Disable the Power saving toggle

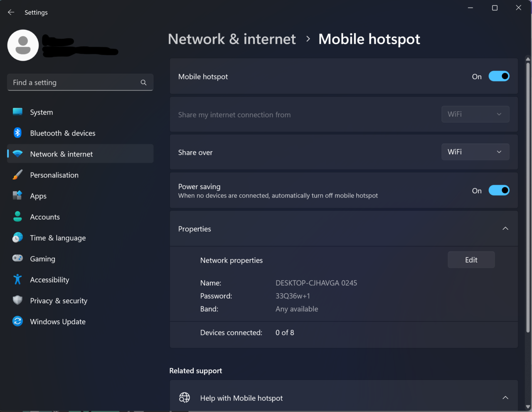[x=499, y=190]
